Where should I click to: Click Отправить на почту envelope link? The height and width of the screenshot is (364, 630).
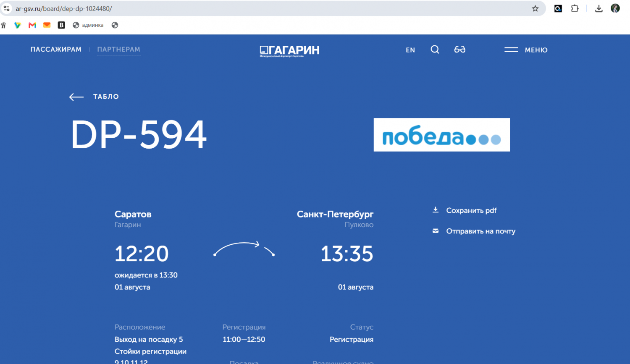(474, 231)
